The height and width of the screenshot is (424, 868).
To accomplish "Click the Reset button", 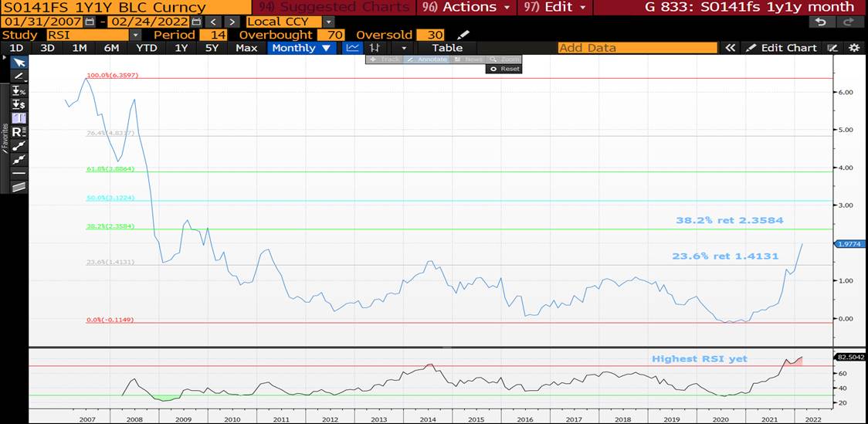I will 504,69.
